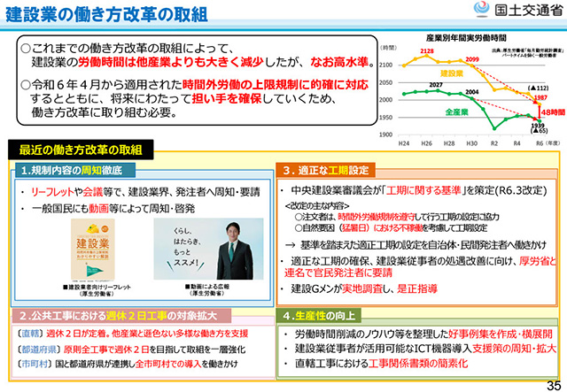This screenshot has width=567, height=392.
Task: Click the green 全産業 legend label in chart
Action: click(455, 112)
